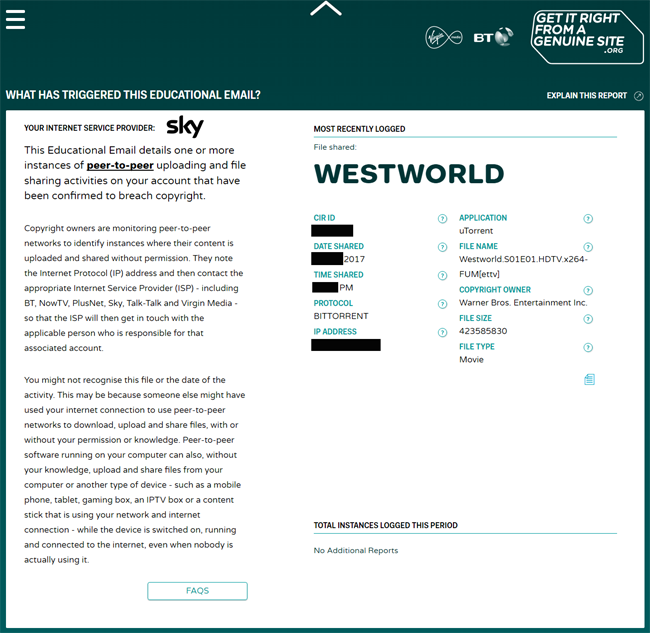650x633 pixels.
Task: Open the FAQS button
Action: 197,591
